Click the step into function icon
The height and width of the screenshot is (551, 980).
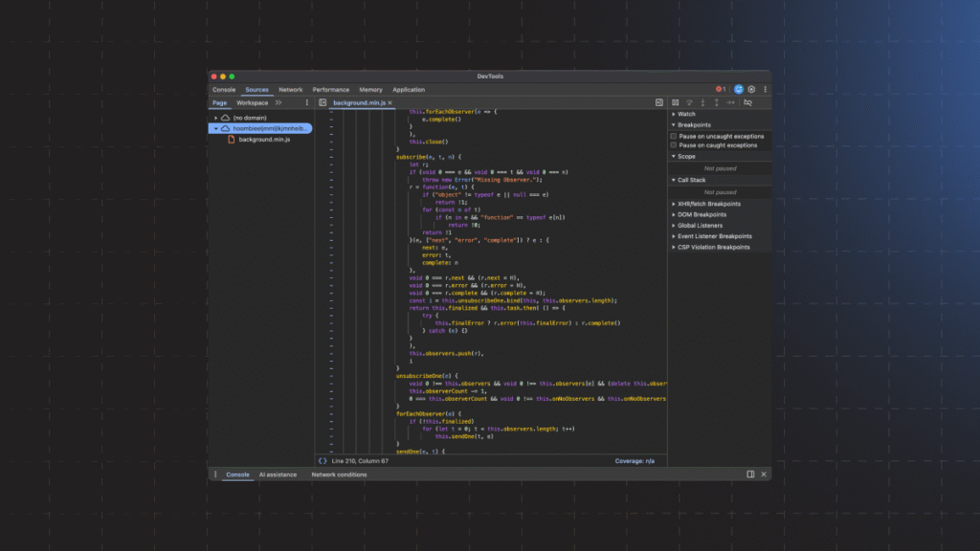tap(703, 102)
